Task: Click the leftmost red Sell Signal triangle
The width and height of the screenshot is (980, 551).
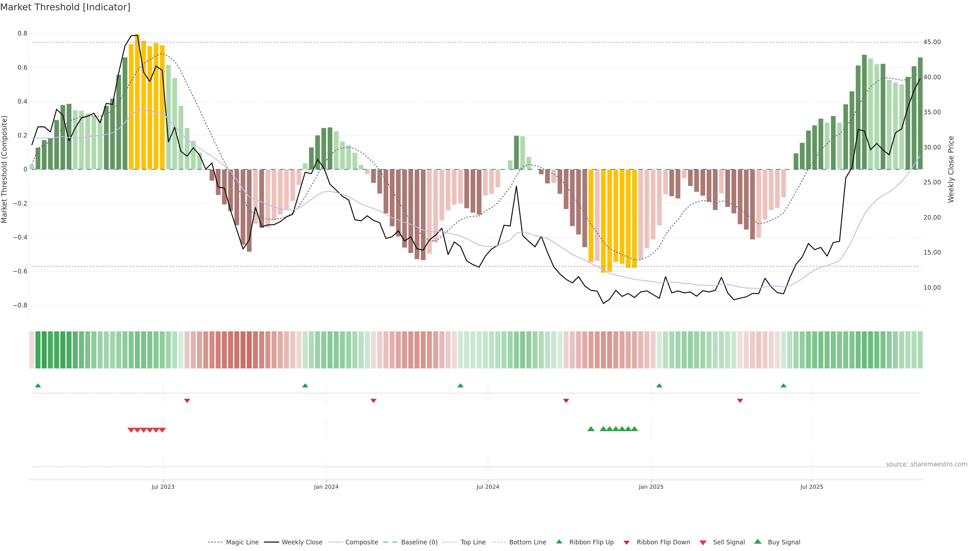Action: 131,430
